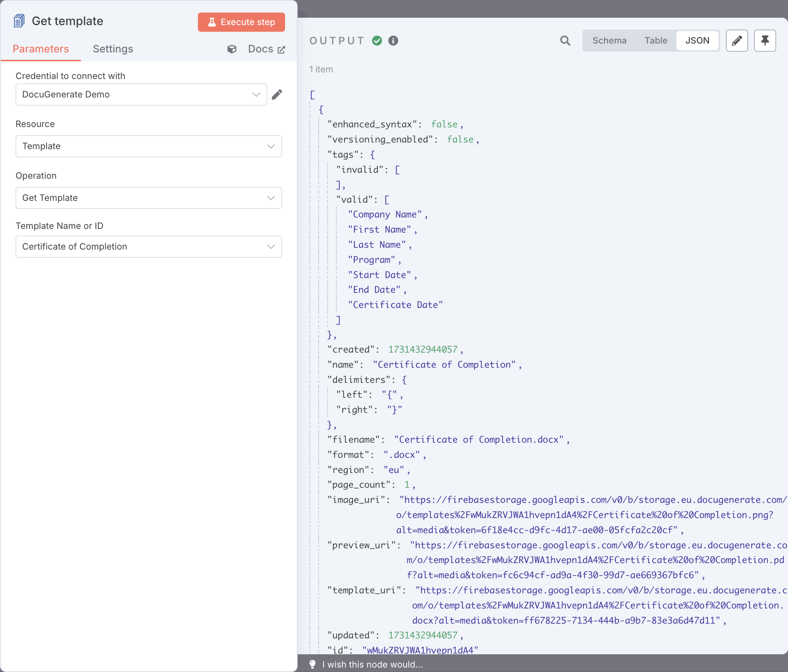Click the updated timestamp value
The height and width of the screenshot is (672, 788).
tap(423, 635)
